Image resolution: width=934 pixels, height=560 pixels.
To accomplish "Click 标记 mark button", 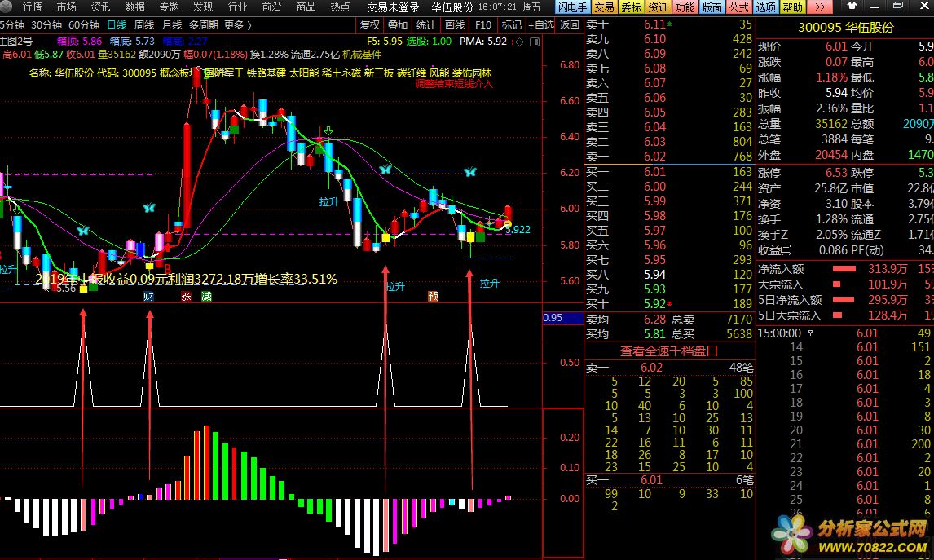I will (x=512, y=25).
